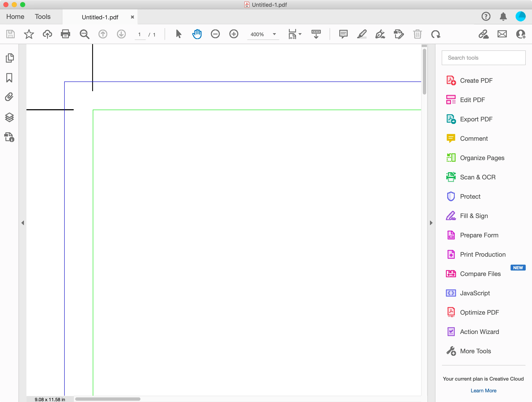
Task: Click the Send file by email icon
Action: point(502,34)
